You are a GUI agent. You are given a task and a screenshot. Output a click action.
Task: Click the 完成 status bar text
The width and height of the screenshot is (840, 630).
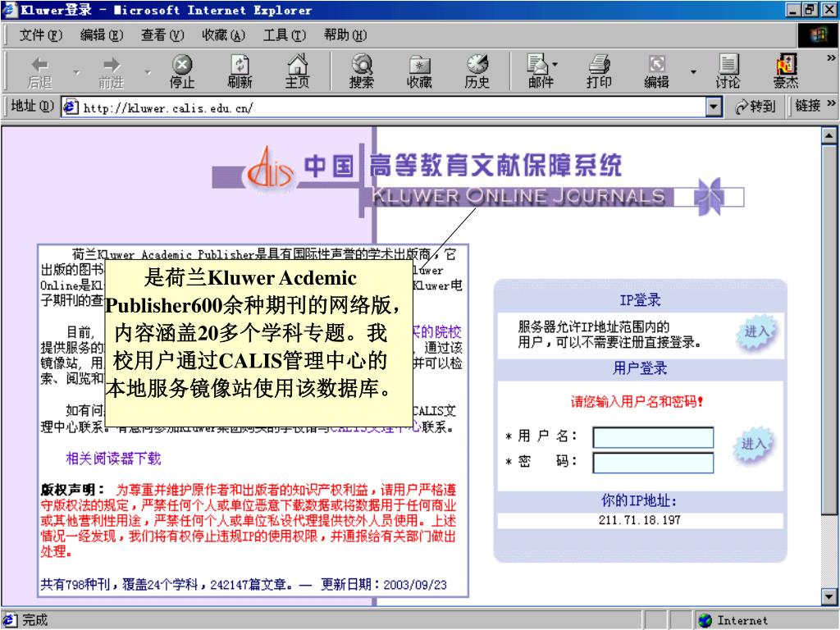pos(34,620)
